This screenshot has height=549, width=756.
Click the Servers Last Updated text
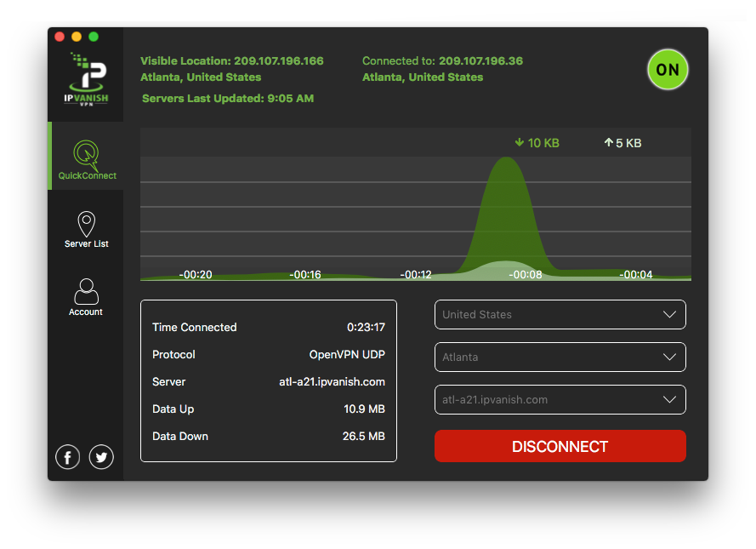click(228, 99)
